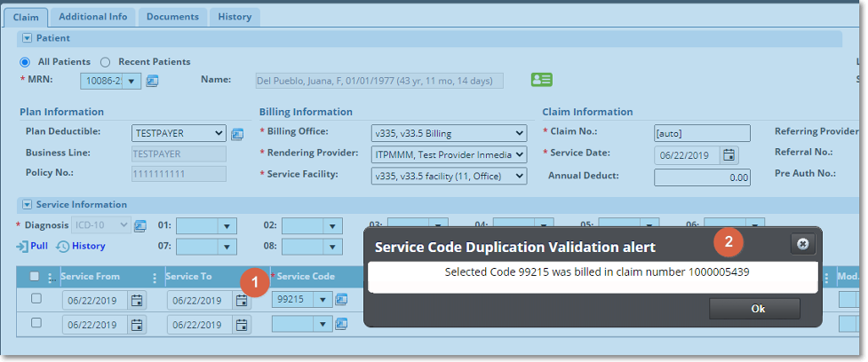Screen dimensions: 868x362
Task: Check the first service row checkbox
Action: tap(36, 299)
